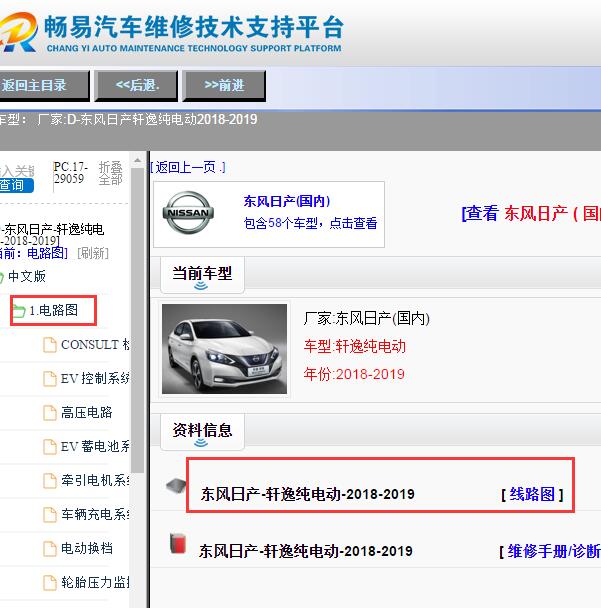Click the 刷新 refresh link
The width and height of the screenshot is (601, 608).
93,254
